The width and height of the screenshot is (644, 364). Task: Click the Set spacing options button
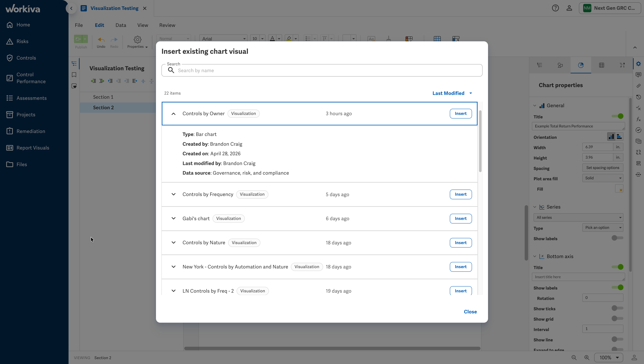pyautogui.click(x=603, y=168)
